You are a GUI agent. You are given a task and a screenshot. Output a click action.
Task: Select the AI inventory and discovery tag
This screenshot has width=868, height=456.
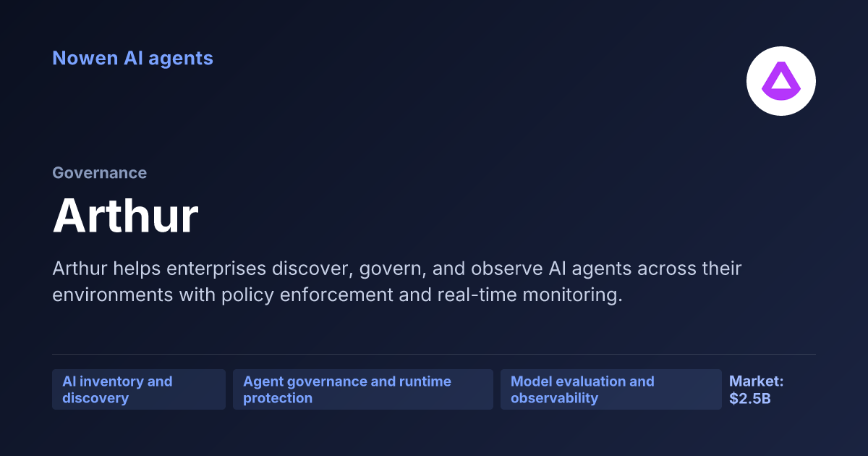(x=139, y=389)
